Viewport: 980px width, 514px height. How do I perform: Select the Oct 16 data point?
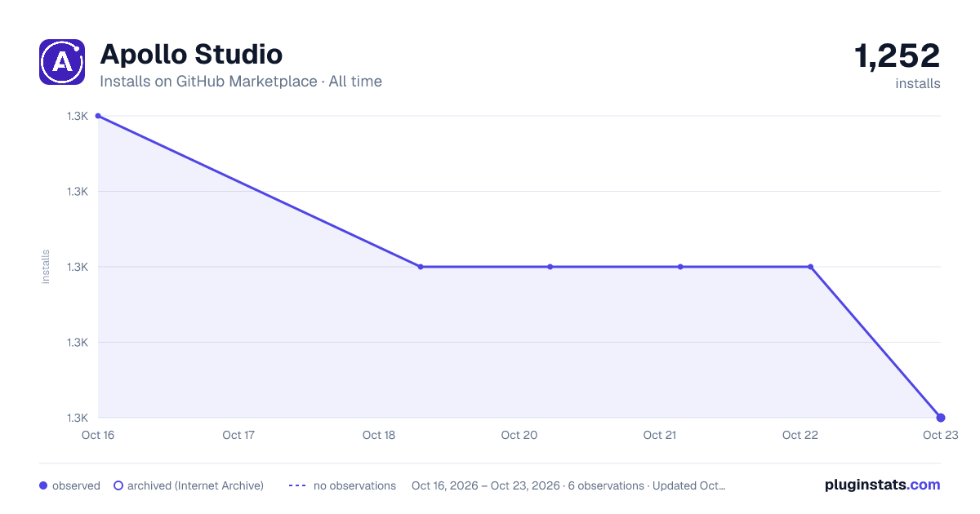pyautogui.click(x=98, y=116)
